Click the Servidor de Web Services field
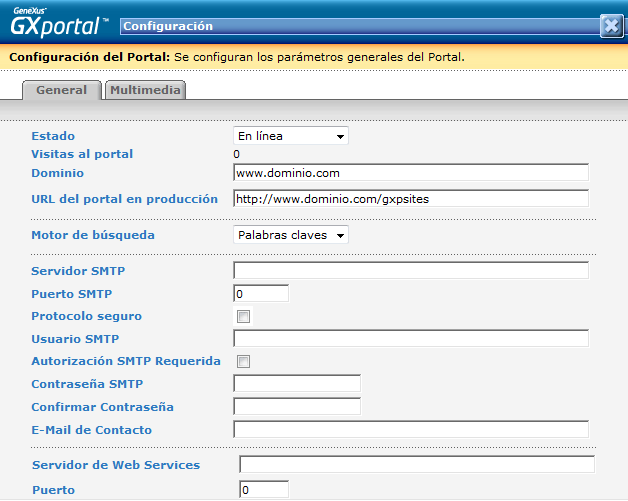The width and height of the screenshot is (628, 501). 416,465
